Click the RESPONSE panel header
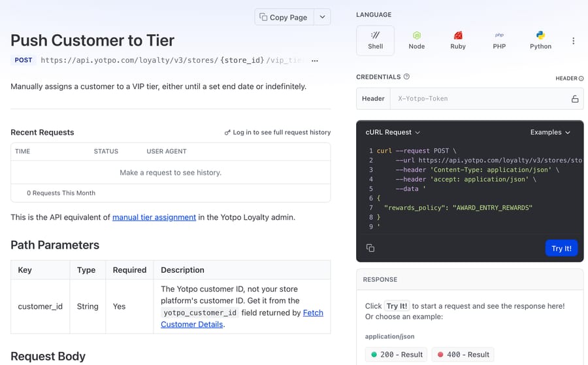This screenshot has width=588, height=365. [470, 279]
